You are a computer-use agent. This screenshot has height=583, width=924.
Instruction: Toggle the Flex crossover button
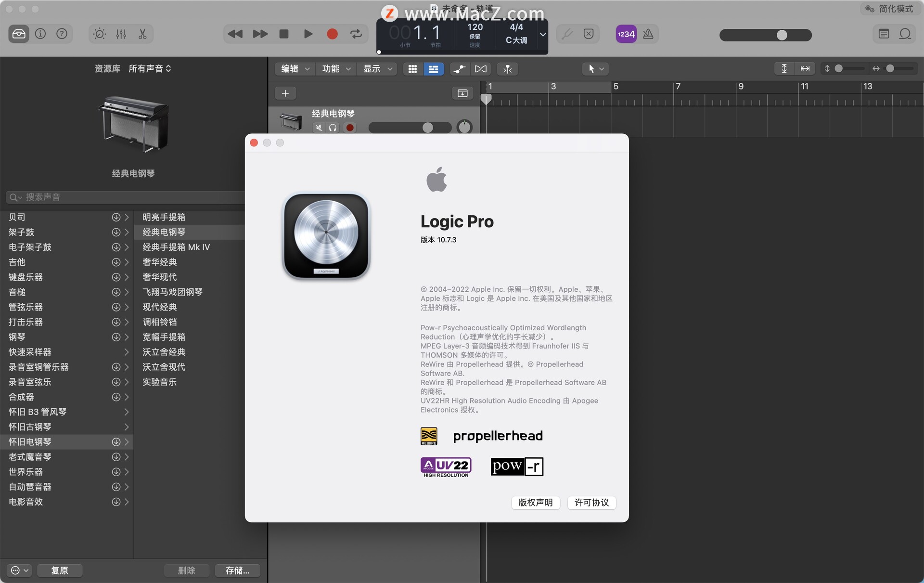click(x=480, y=69)
